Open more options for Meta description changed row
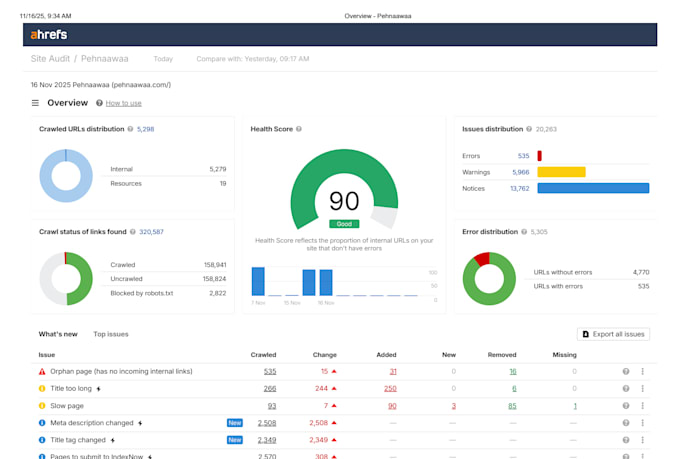 click(643, 423)
